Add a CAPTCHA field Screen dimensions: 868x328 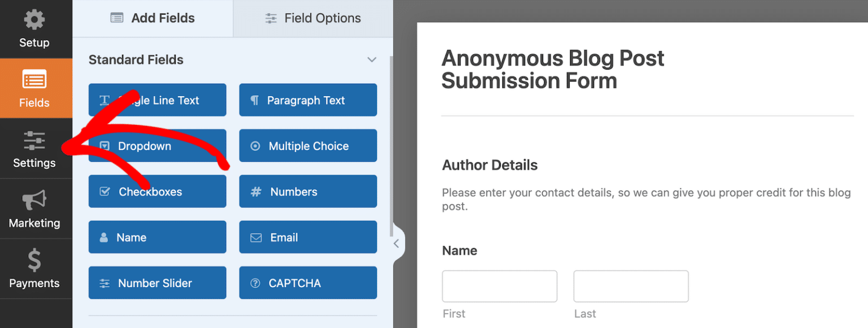coord(308,283)
